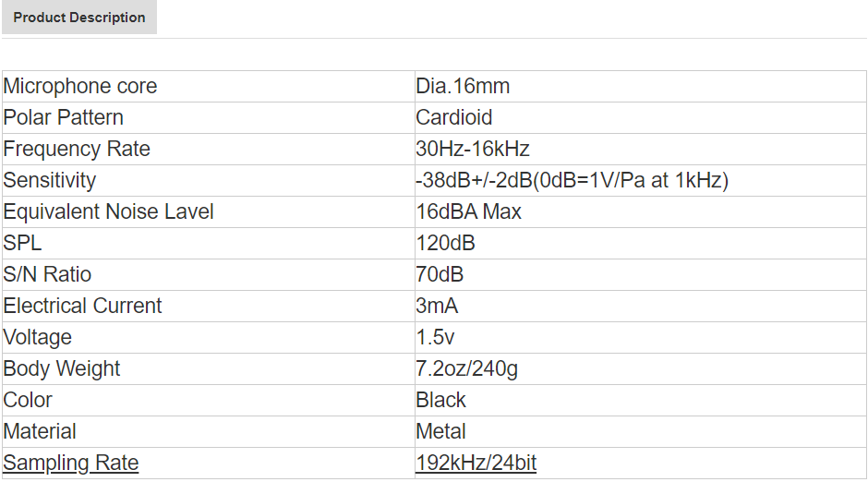This screenshot has height=482, width=868.
Task: Click the underlined 192kHz/24bit link
Action: 476,463
